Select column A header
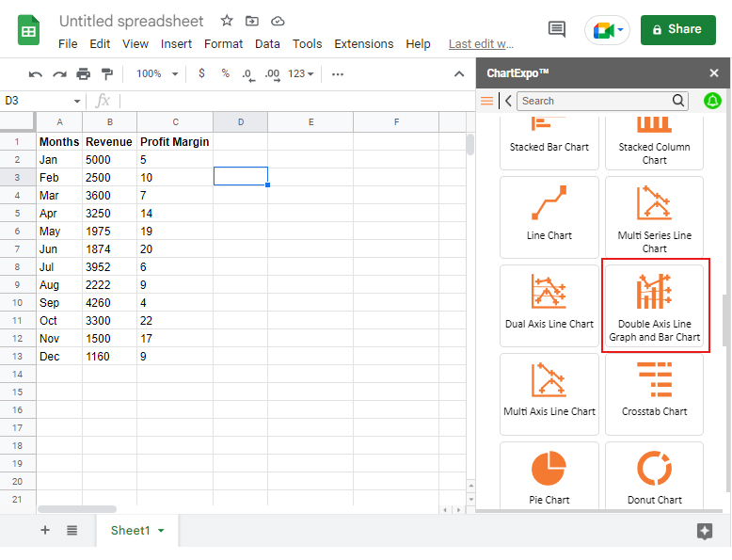This screenshot has height=560, width=732. point(59,122)
